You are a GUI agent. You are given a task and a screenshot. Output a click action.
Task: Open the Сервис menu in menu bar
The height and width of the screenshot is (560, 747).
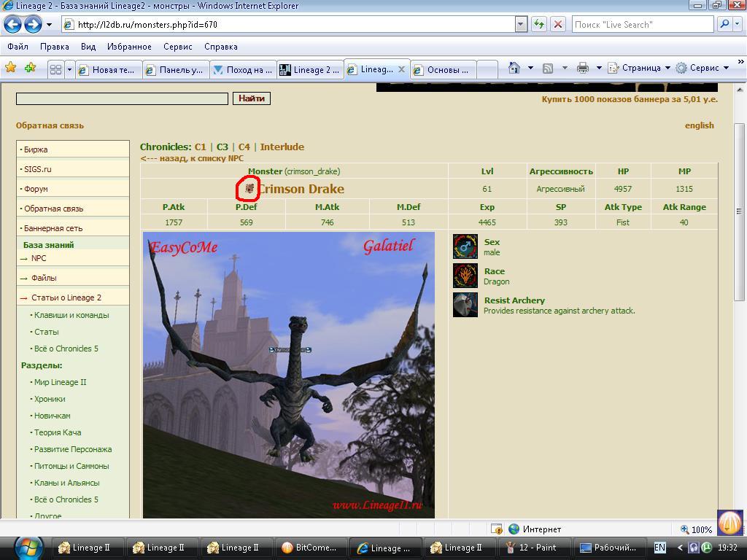pos(178,47)
